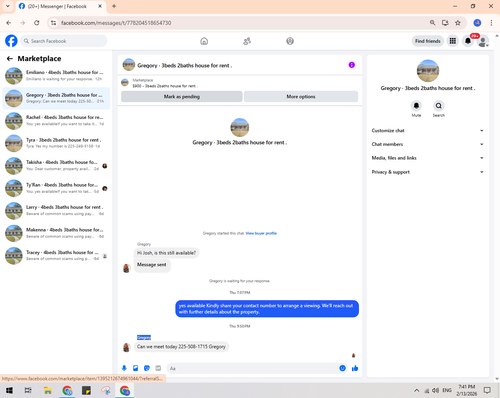Viewport: 500px width, 398px height.
Task: Open the ENG language indicator in tray
Action: [447, 390]
